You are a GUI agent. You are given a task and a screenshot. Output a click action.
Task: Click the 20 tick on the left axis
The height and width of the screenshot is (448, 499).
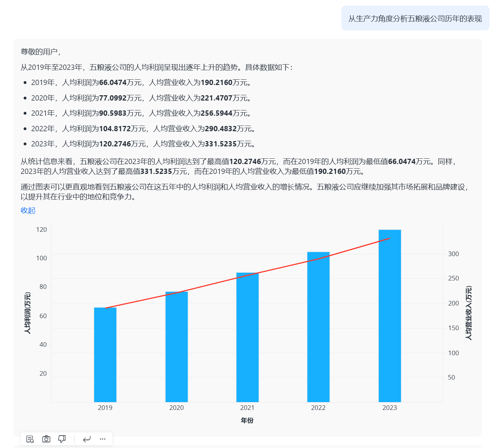point(43,374)
